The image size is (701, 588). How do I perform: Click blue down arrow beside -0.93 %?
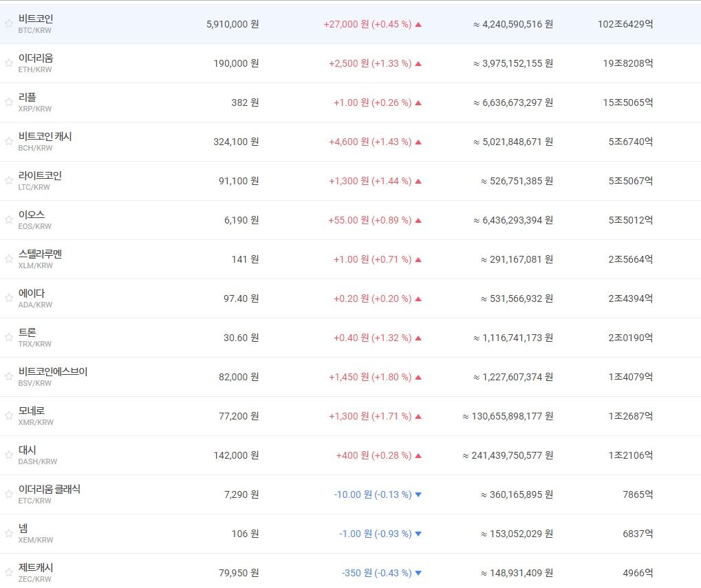click(x=418, y=534)
